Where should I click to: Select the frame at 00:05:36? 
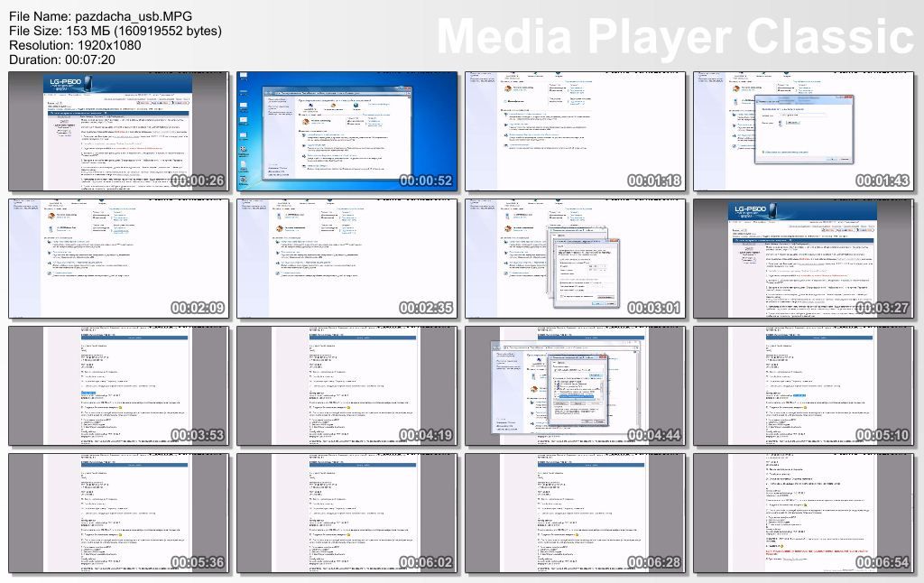(x=119, y=514)
